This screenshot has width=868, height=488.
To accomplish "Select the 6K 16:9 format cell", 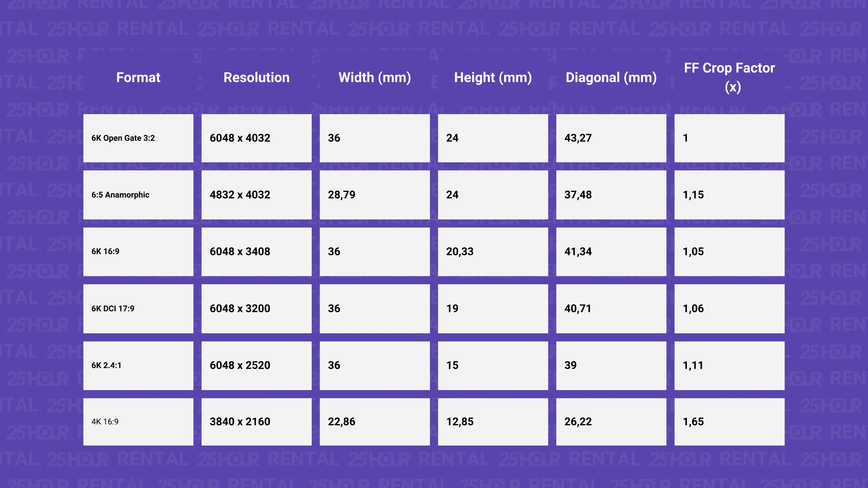I will [138, 252].
